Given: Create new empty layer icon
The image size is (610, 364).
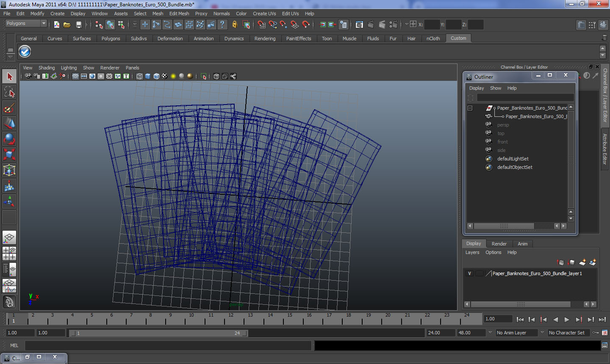Looking at the screenshot, I should 582,262.
